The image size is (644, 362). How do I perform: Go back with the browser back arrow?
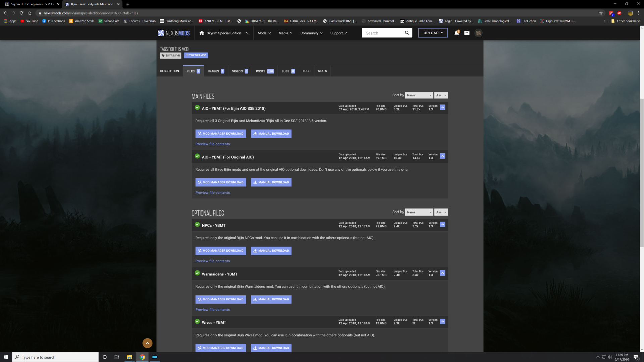[x=5, y=13]
